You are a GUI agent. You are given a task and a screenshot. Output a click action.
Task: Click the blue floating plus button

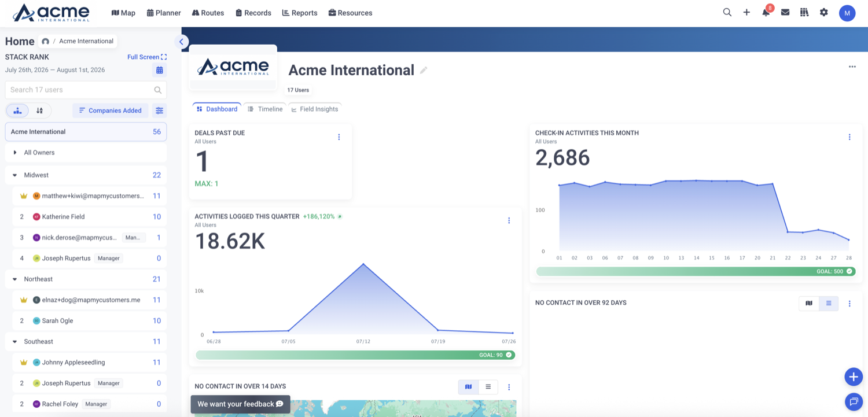click(x=854, y=377)
